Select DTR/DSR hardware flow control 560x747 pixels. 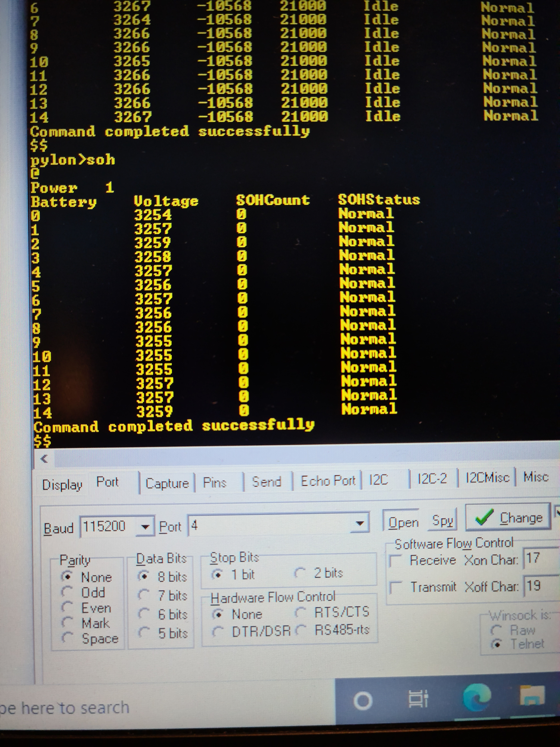tap(252, 631)
